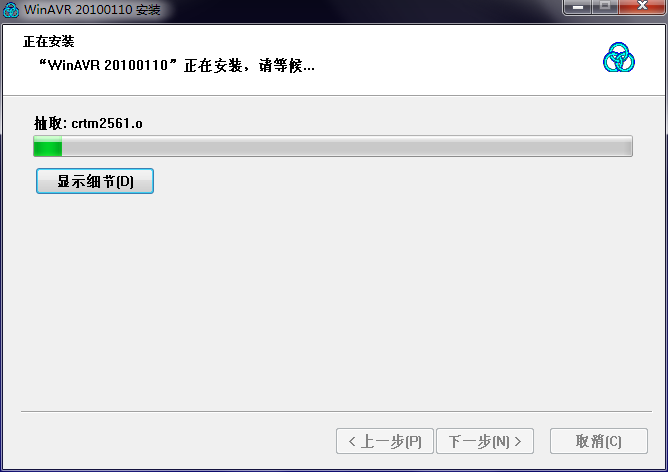The image size is (668, 472).
Task: Minimize the WinAVR installer window
Action: (x=577, y=6)
